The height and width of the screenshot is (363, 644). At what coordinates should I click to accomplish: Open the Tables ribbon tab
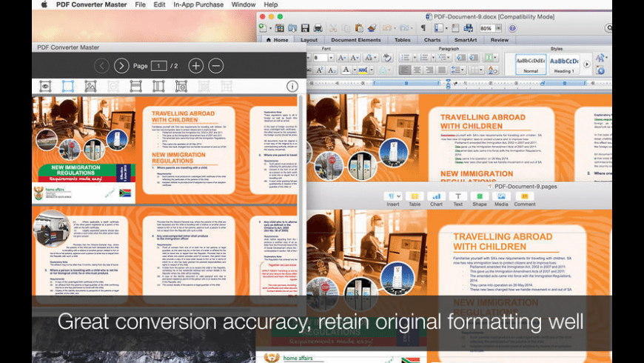[402, 40]
